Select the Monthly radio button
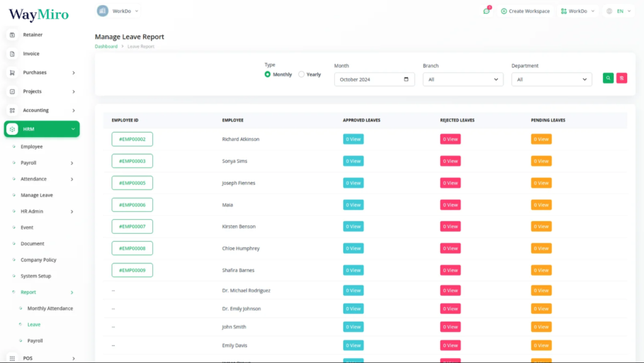Viewport: 644px width, 363px height. coord(268,74)
